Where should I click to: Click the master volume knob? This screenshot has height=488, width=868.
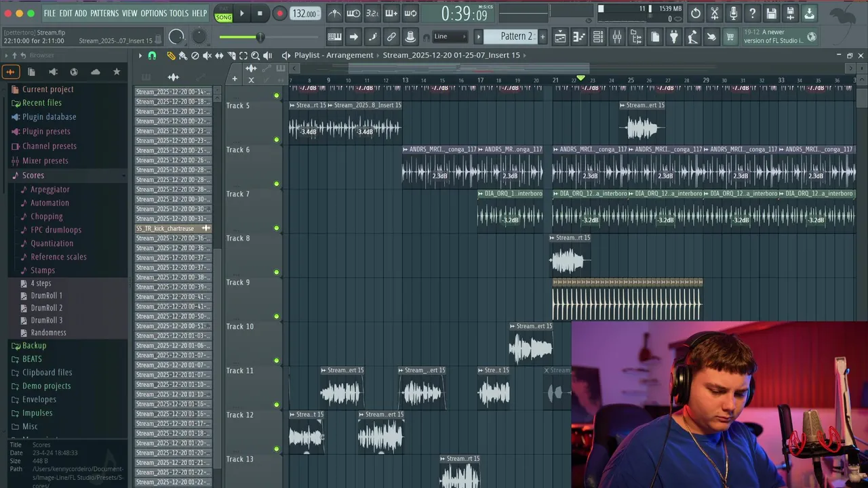click(x=176, y=37)
